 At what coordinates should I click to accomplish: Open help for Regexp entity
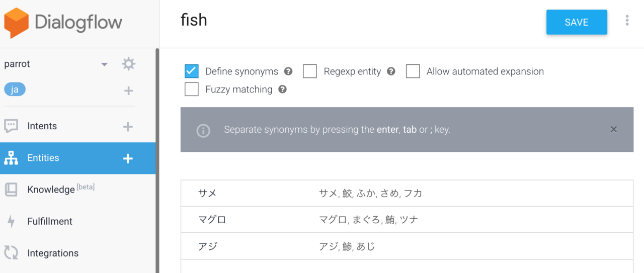pos(391,71)
